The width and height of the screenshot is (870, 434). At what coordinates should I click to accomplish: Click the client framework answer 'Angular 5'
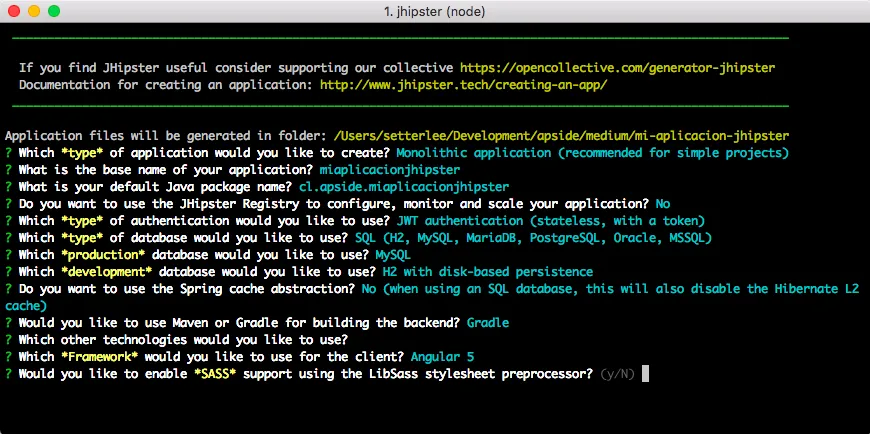[x=442, y=357]
